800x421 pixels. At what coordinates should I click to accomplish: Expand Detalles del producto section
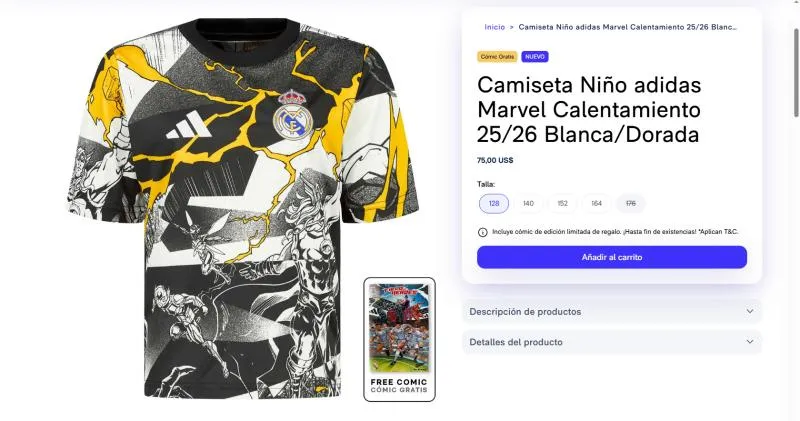tap(612, 342)
